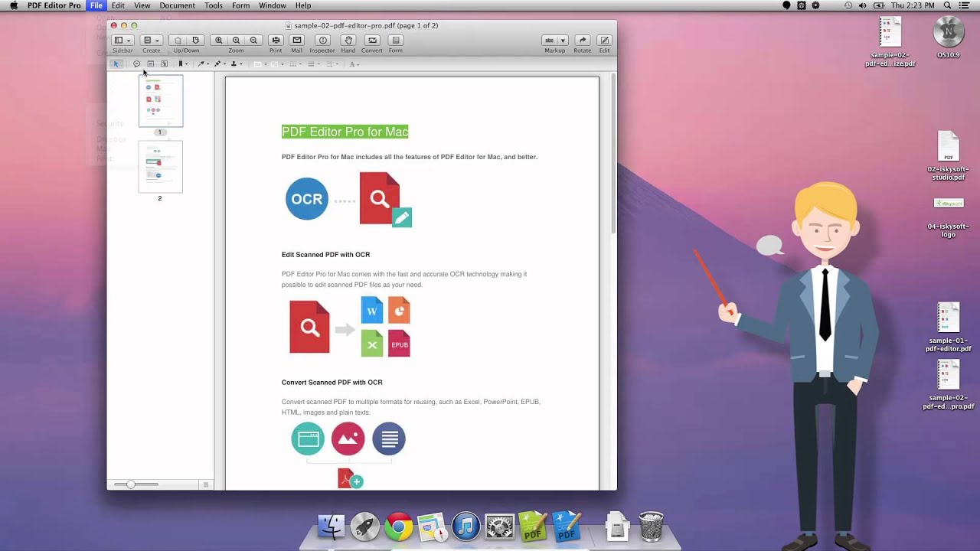Image resolution: width=980 pixels, height=551 pixels.
Task: Open the Form menu in menu bar
Action: click(240, 5)
